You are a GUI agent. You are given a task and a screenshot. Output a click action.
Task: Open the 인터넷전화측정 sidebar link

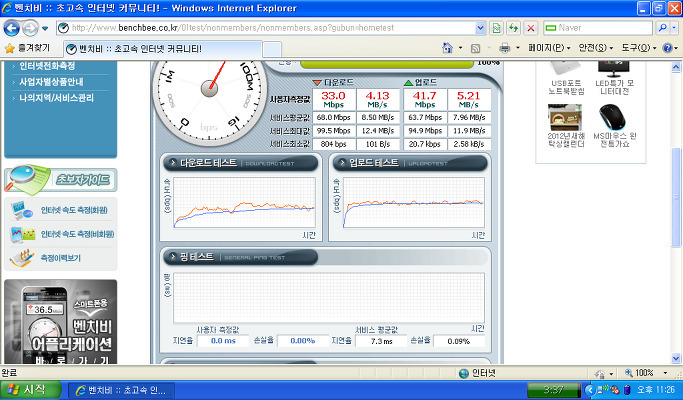tap(47, 66)
